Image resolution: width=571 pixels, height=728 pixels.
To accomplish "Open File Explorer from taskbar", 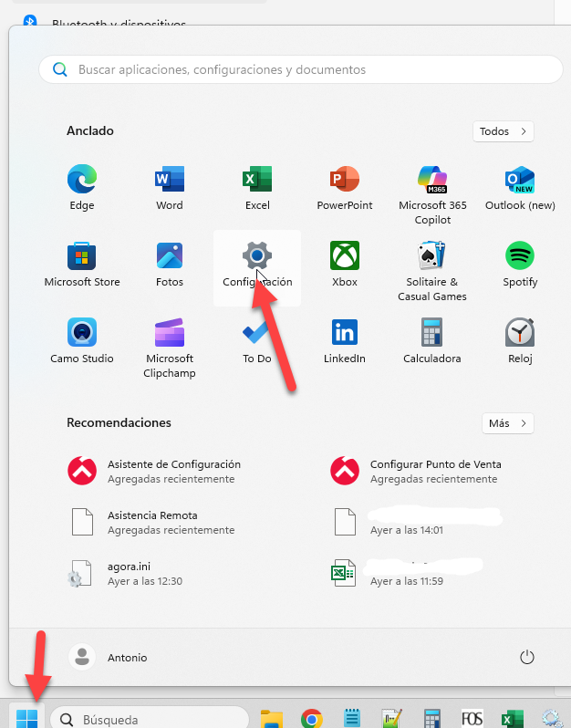I will point(272,719).
